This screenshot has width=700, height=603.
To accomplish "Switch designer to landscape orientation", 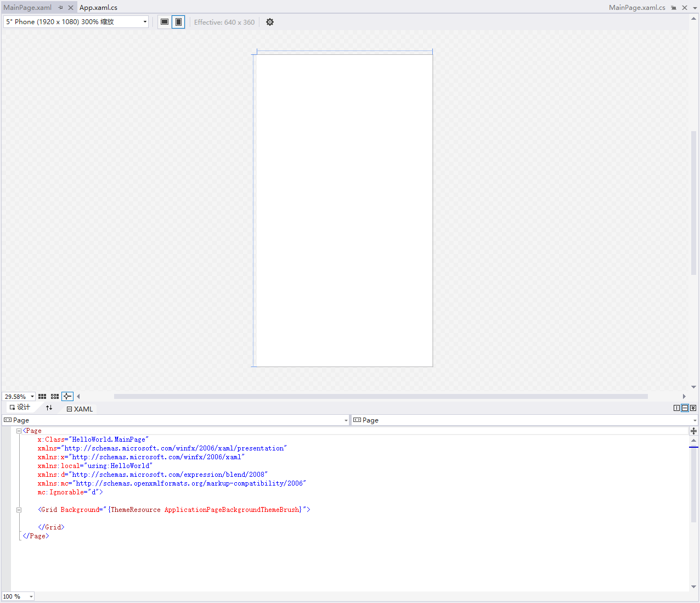I will (165, 22).
